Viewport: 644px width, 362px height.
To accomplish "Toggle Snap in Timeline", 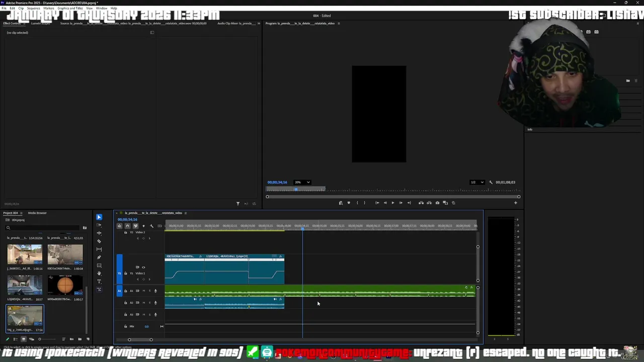I will pos(127,226).
